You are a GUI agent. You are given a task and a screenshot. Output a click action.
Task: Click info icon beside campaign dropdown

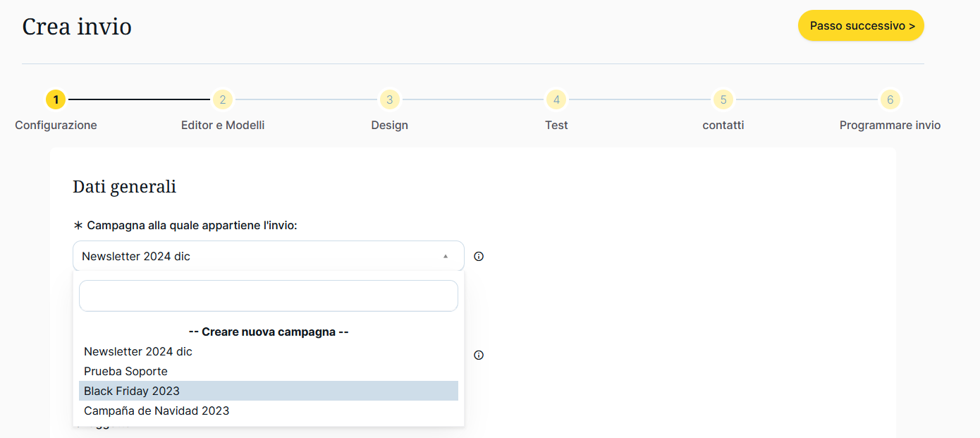(479, 257)
